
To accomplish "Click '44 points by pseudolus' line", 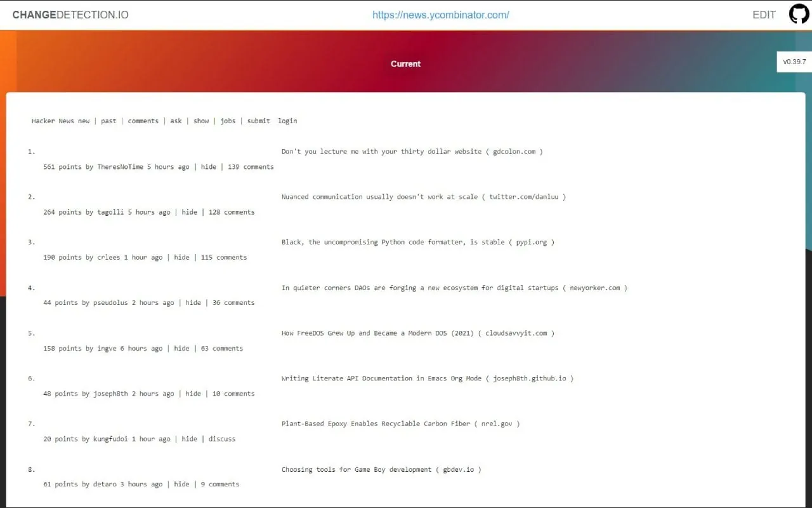I will click(x=149, y=303).
